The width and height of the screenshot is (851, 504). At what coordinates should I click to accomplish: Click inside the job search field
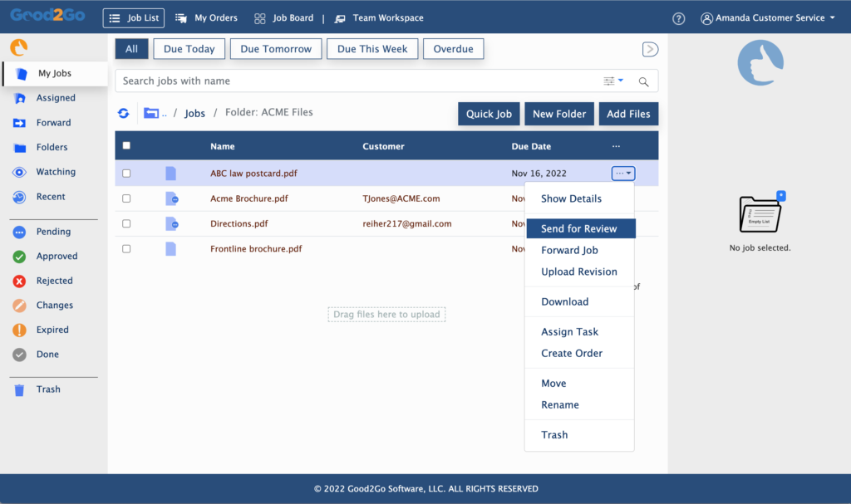click(x=332, y=81)
